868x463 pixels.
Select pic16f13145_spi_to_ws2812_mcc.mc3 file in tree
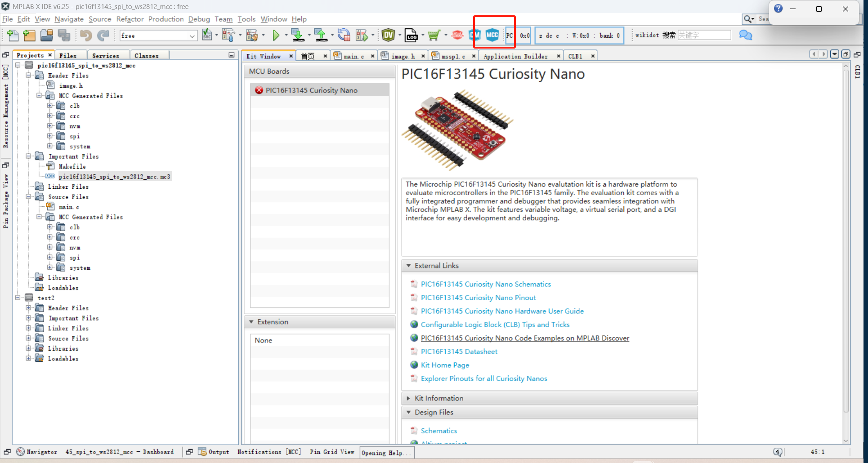pos(114,177)
